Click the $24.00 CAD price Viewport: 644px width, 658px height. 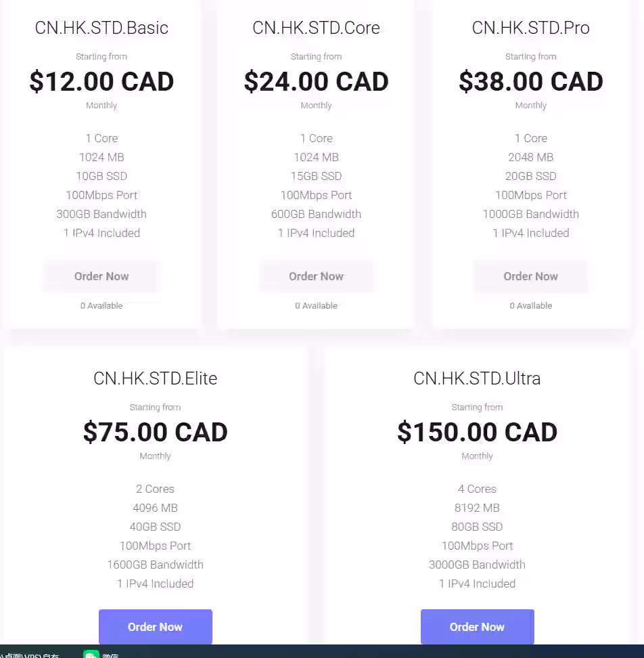point(316,81)
